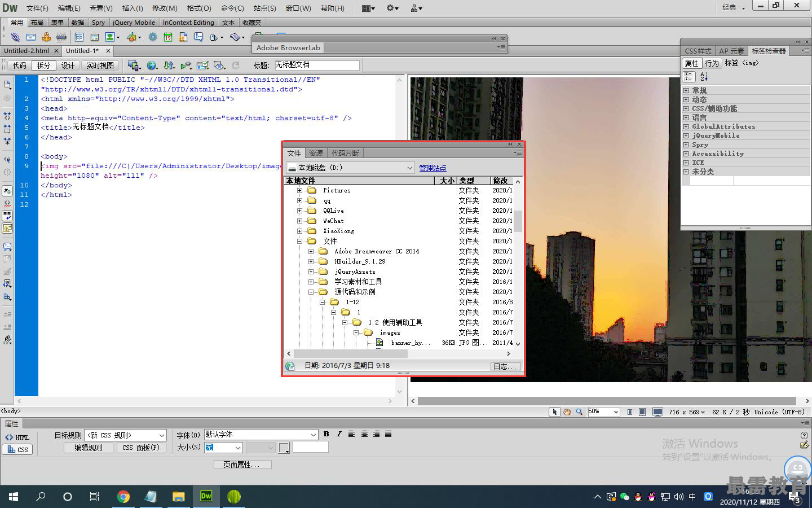Image resolution: width=812 pixels, height=508 pixels.
Task: Insert a Horizontal Rule icon
Action: 61,37
